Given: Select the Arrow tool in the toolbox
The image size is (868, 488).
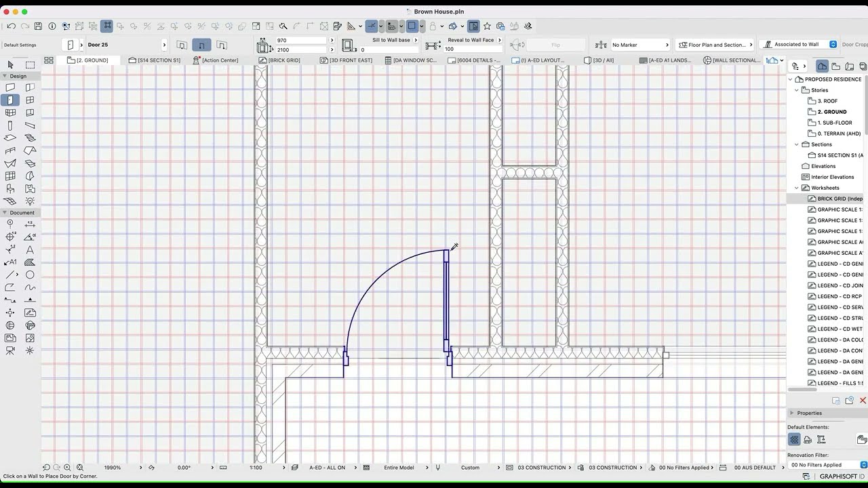Looking at the screenshot, I should [x=10, y=64].
